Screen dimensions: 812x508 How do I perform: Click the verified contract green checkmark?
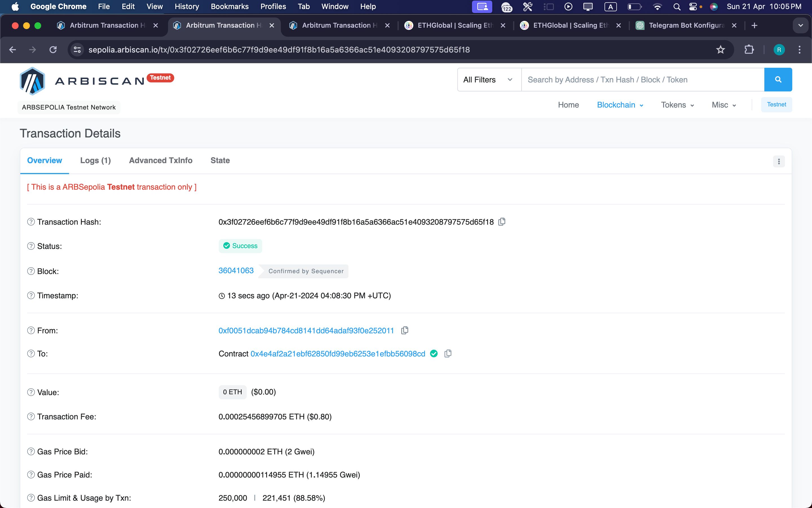click(x=434, y=353)
